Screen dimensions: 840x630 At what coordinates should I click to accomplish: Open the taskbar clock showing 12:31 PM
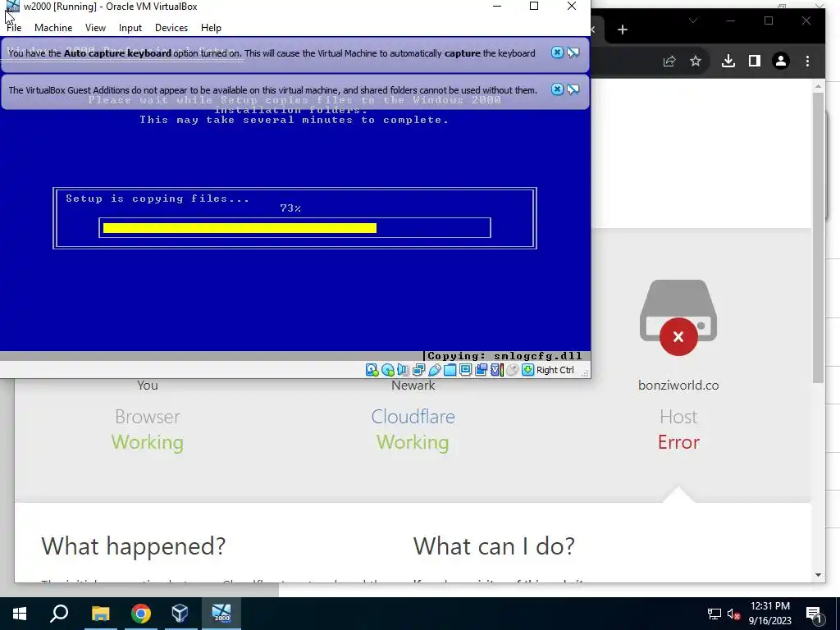tap(769, 614)
